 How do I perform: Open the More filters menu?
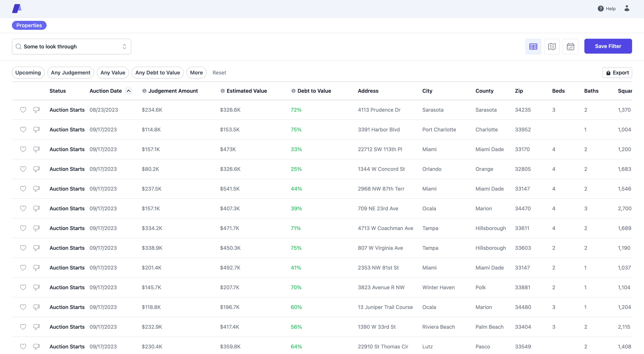pyautogui.click(x=196, y=73)
